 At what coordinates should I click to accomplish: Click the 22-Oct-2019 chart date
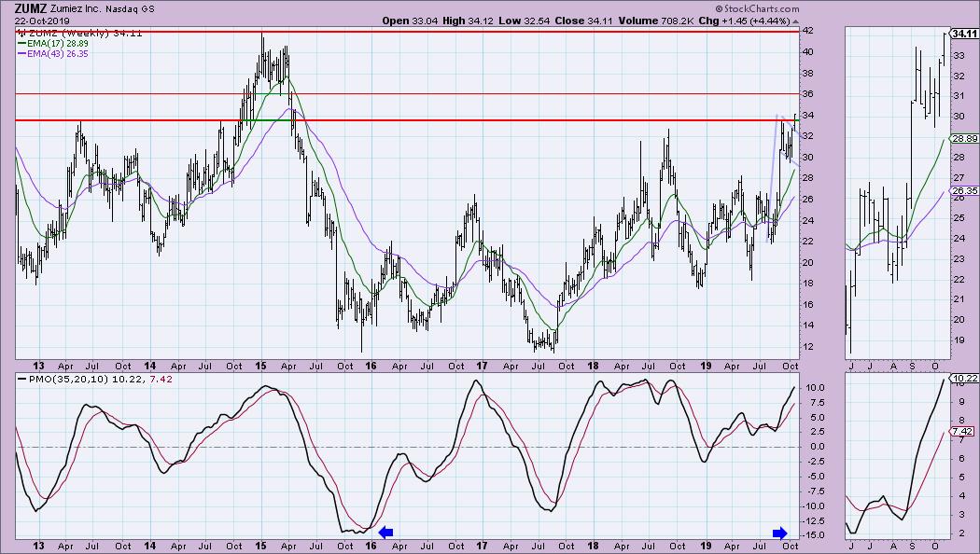click(43, 21)
